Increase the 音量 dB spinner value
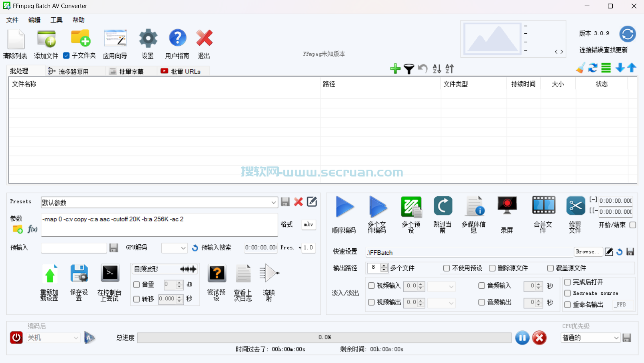This screenshot has width=644, height=363. click(179, 283)
